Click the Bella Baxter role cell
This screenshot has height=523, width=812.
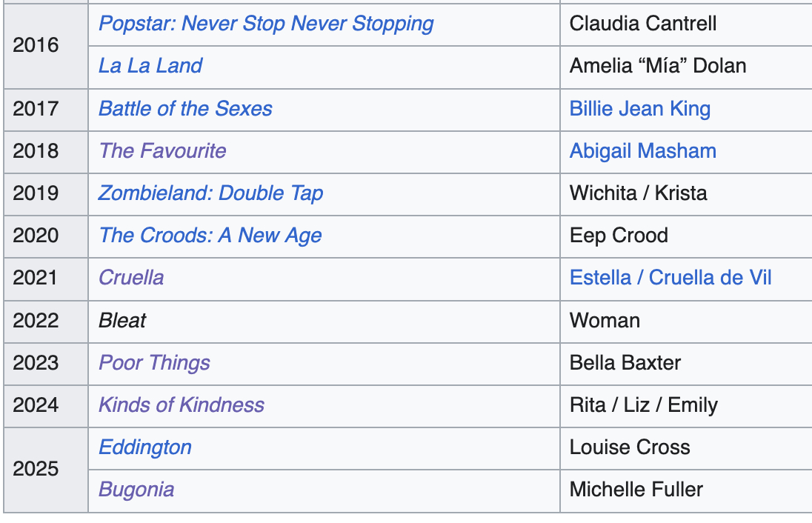coord(625,363)
